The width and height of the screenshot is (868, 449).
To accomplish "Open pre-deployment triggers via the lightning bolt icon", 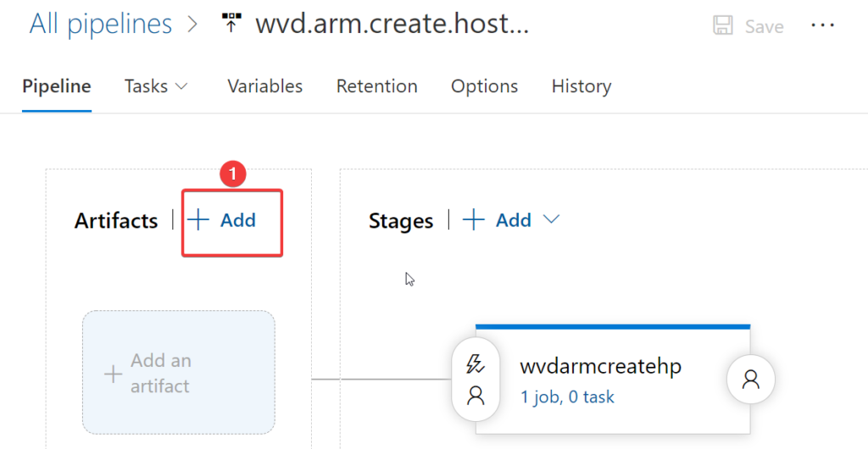I will tap(476, 364).
